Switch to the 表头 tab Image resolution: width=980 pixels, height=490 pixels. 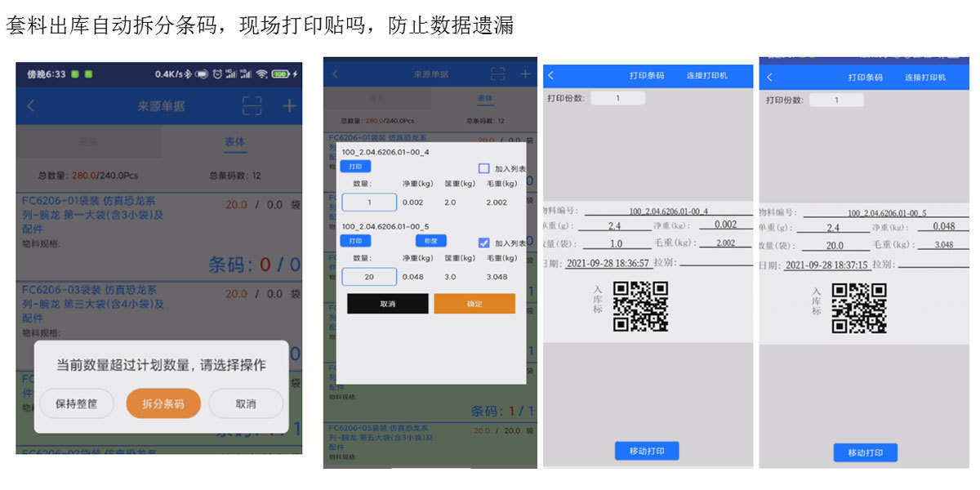coord(88,141)
